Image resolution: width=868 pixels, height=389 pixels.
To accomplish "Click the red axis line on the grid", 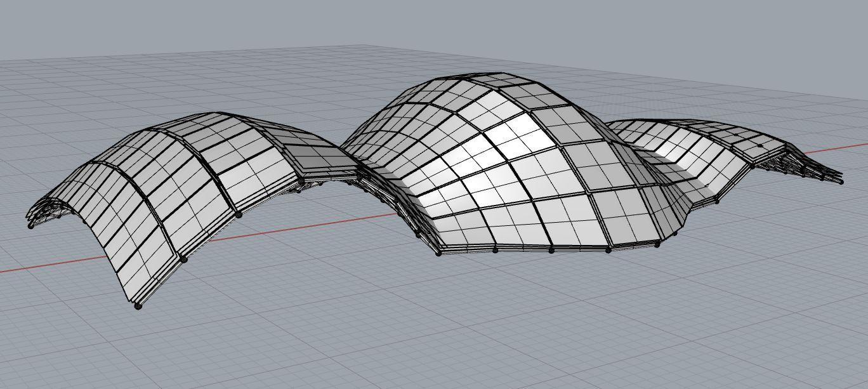I will (305, 227).
